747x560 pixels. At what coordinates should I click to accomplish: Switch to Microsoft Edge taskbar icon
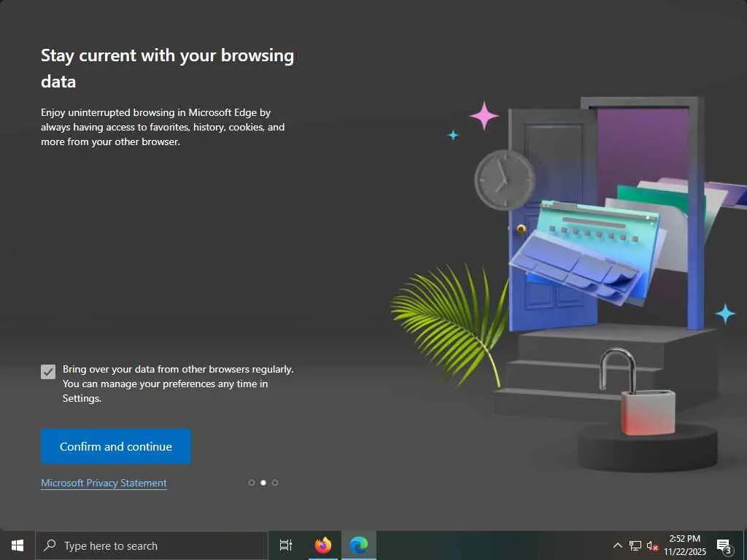(x=359, y=545)
